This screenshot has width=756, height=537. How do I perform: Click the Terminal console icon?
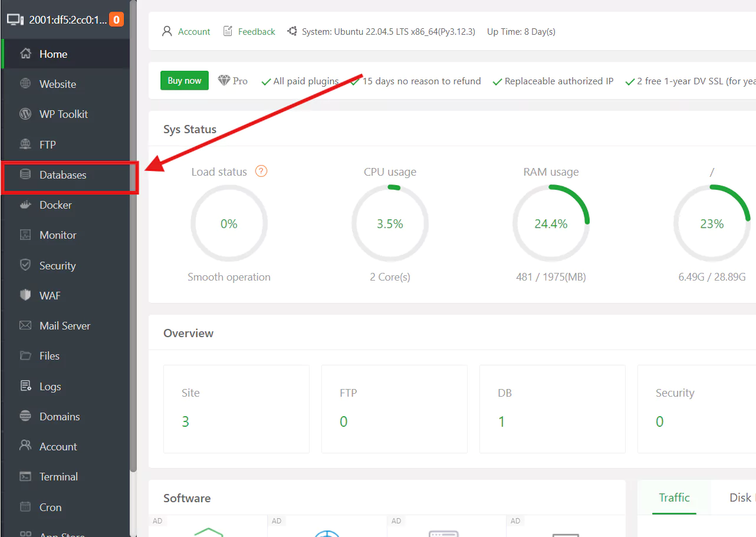25,476
